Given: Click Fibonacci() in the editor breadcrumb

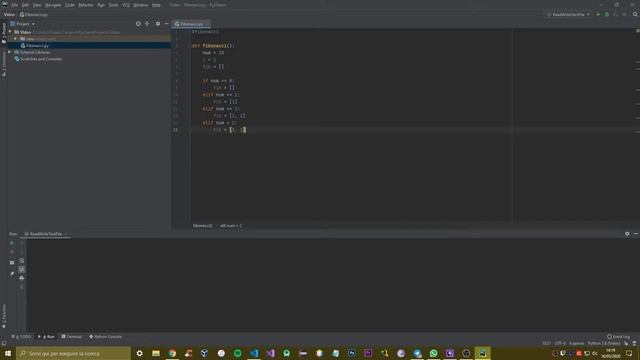Looking at the screenshot, I should click(202, 225).
